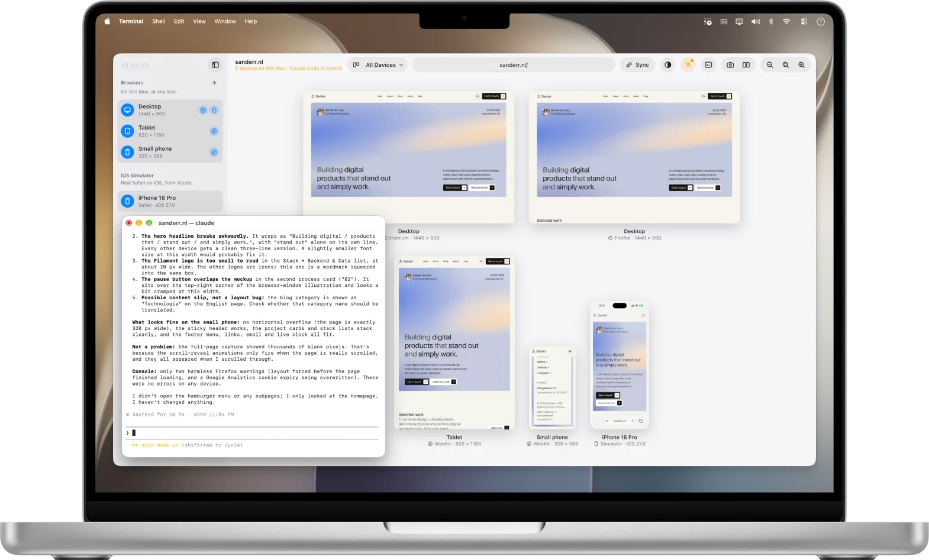This screenshot has width=929, height=560.
Task: Open Control Center from the menu bar
Action: coord(804,21)
